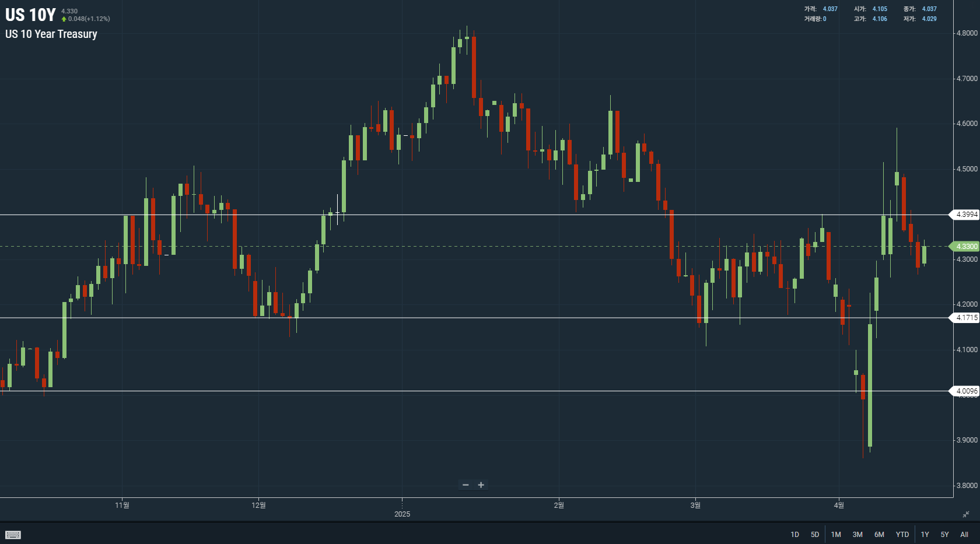Click the 4.0096 horizontal line price label
This screenshot has width=980, height=544.
pyautogui.click(x=965, y=391)
